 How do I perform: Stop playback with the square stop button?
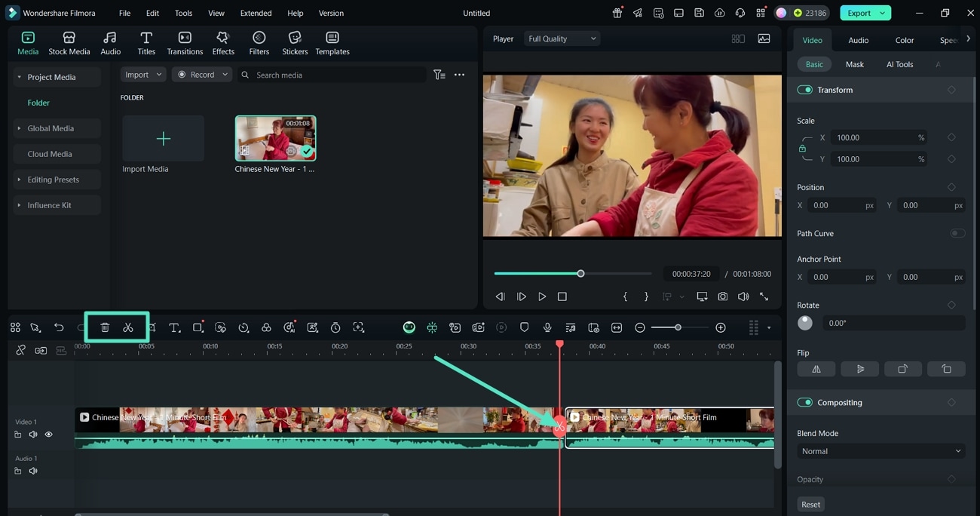coord(562,296)
